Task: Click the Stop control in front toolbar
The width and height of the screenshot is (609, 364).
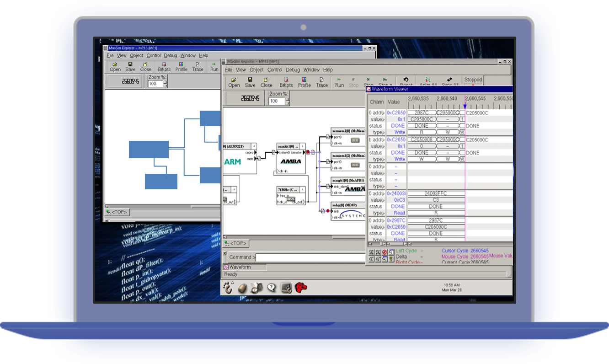Action: pos(354,82)
